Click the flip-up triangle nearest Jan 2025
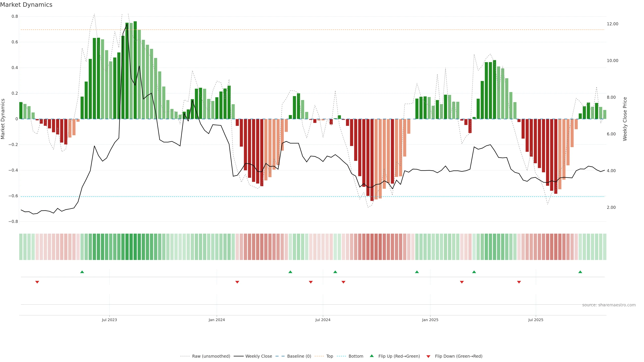The image size is (644, 362). point(417,272)
